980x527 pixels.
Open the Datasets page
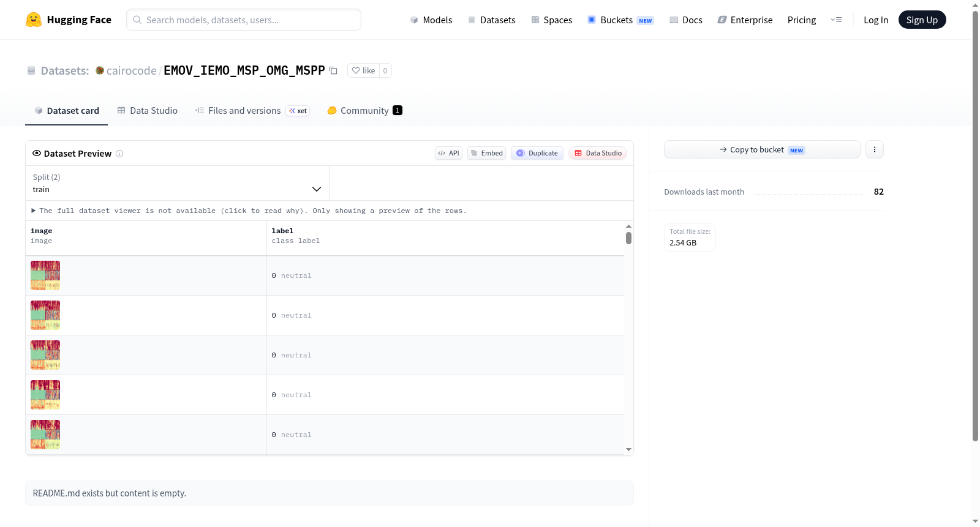pyautogui.click(x=491, y=20)
